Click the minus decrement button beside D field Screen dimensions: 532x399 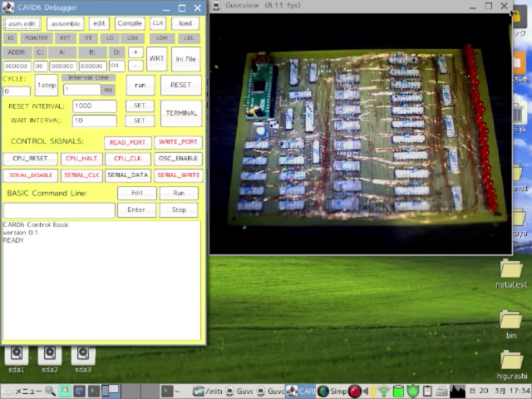coord(135,65)
